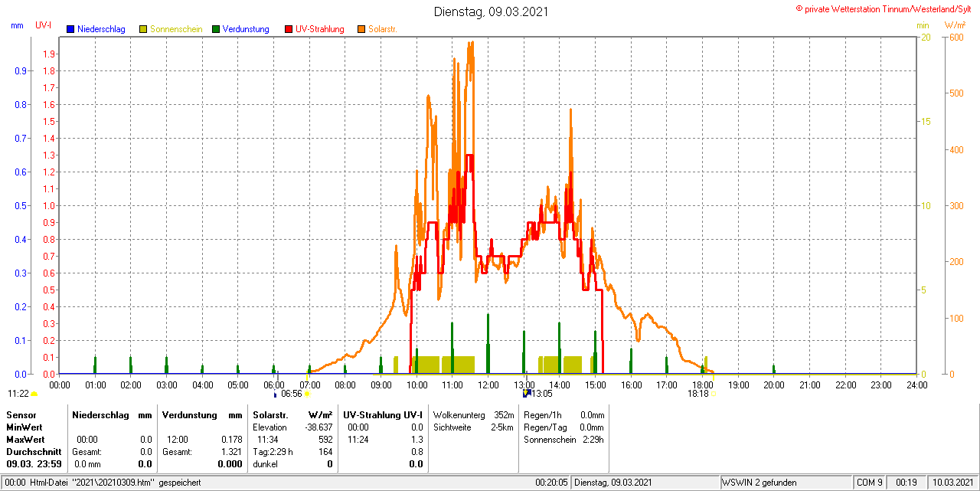Click status bar date Dienstag, 09.03.2021
Image resolution: width=980 pixels, height=491 pixels.
click(613, 483)
